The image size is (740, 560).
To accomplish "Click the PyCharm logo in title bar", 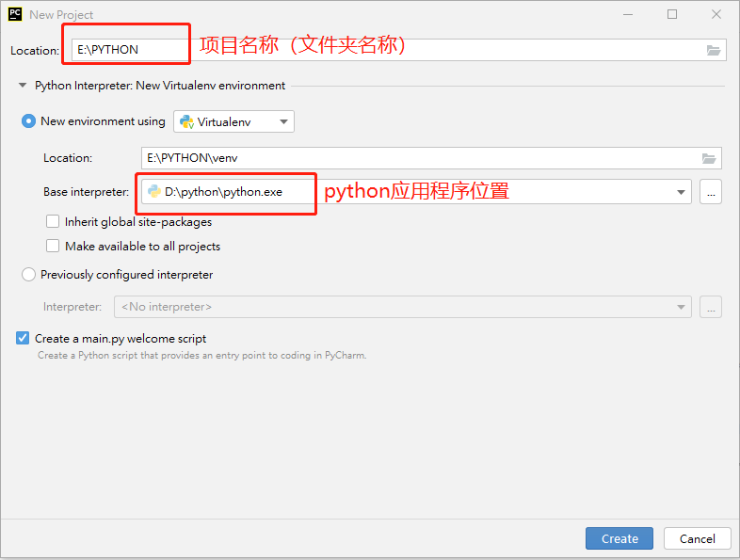I will [15, 14].
